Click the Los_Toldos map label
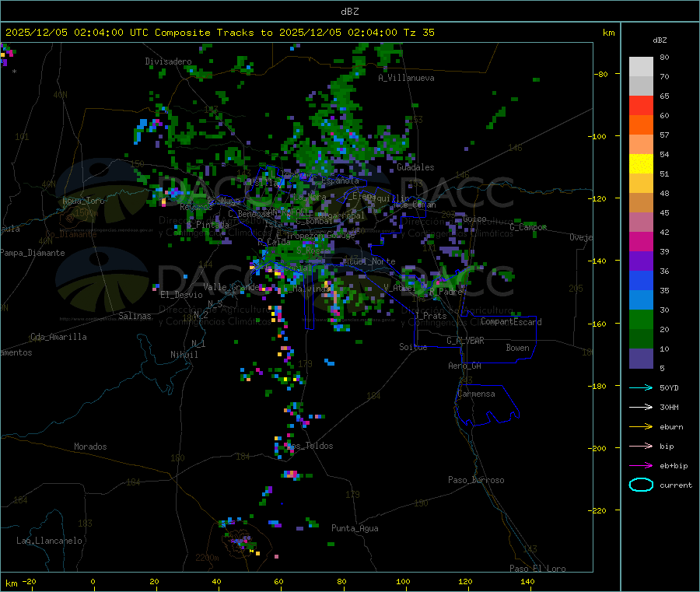This screenshot has width=700, height=592. coord(310,446)
